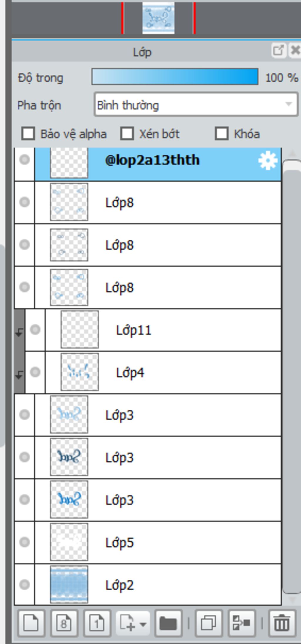Add a new 1-bit layer

coord(97,623)
